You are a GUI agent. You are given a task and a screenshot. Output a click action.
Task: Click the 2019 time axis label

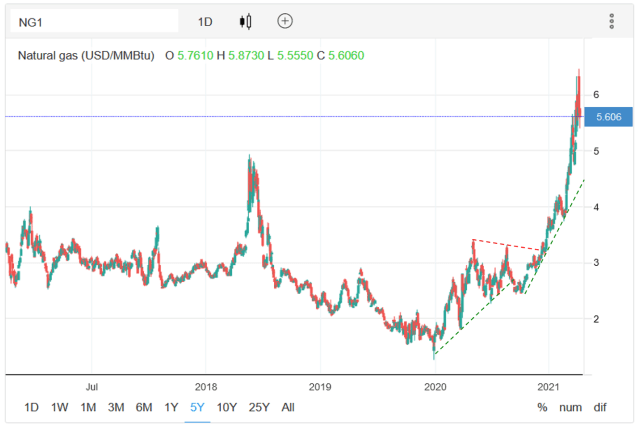click(x=320, y=386)
